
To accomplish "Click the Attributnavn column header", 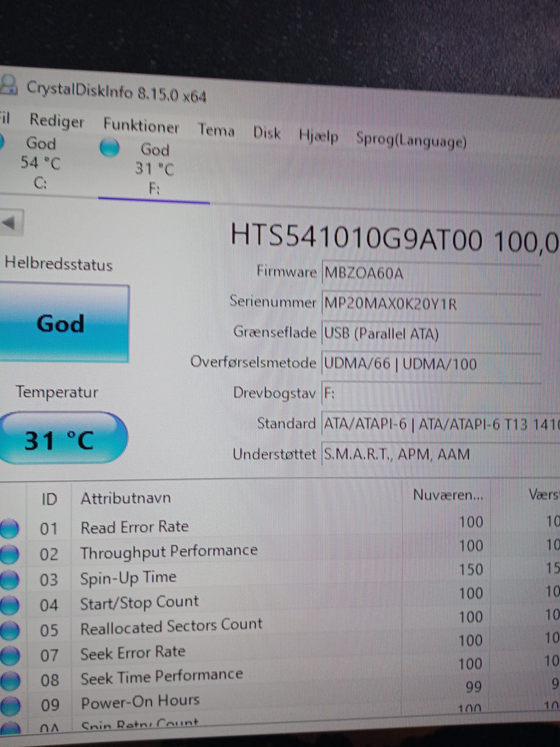I will click(x=125, y=498).
